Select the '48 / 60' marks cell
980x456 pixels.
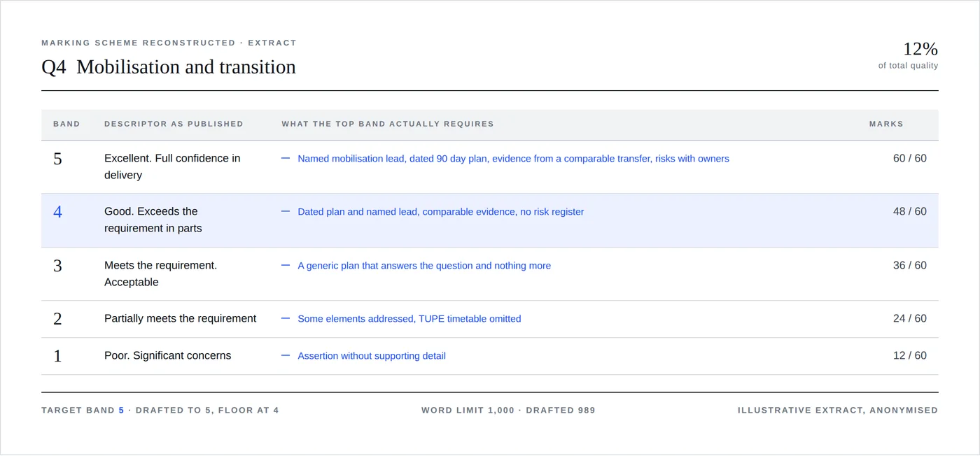tap(909, 211)
